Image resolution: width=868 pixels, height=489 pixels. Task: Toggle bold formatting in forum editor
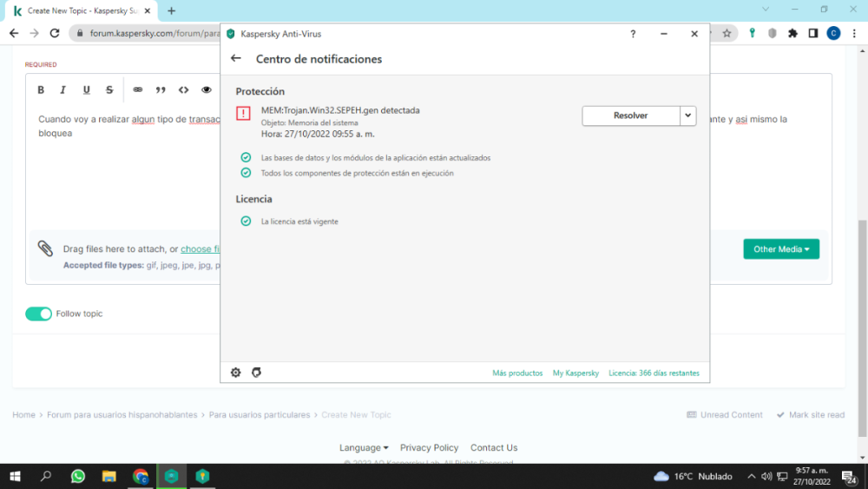click(41, 89)
